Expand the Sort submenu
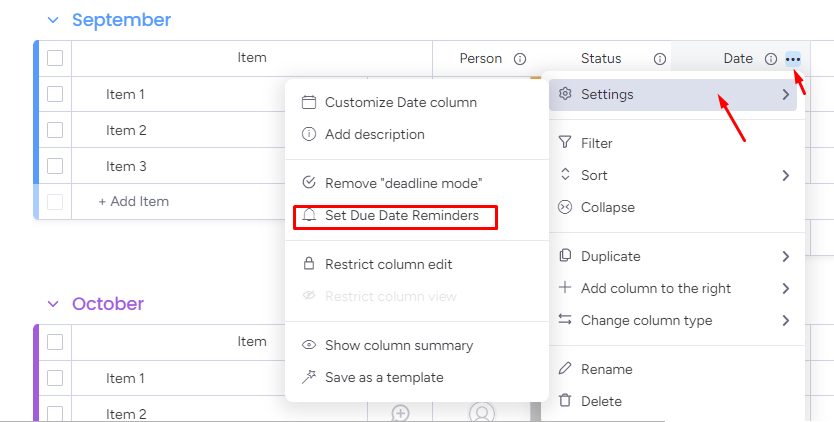This screenshot has height=422, width=834. 785,175
